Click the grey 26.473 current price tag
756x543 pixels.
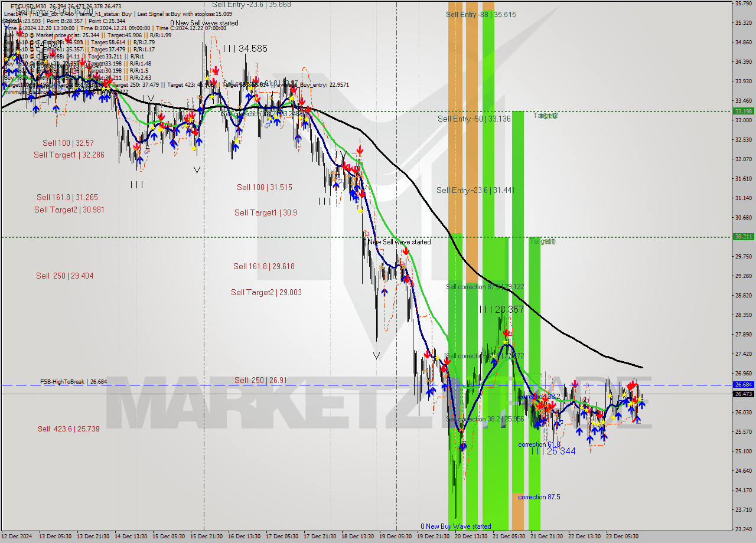point(743,394)
